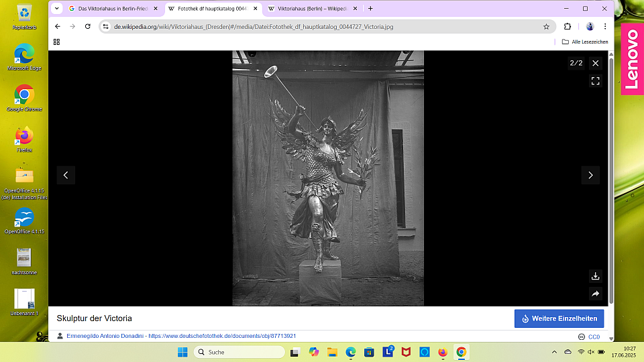644x362 pixels.
Task: Select the OpenOffice Installation Files folder
Action: coord(24,183)
